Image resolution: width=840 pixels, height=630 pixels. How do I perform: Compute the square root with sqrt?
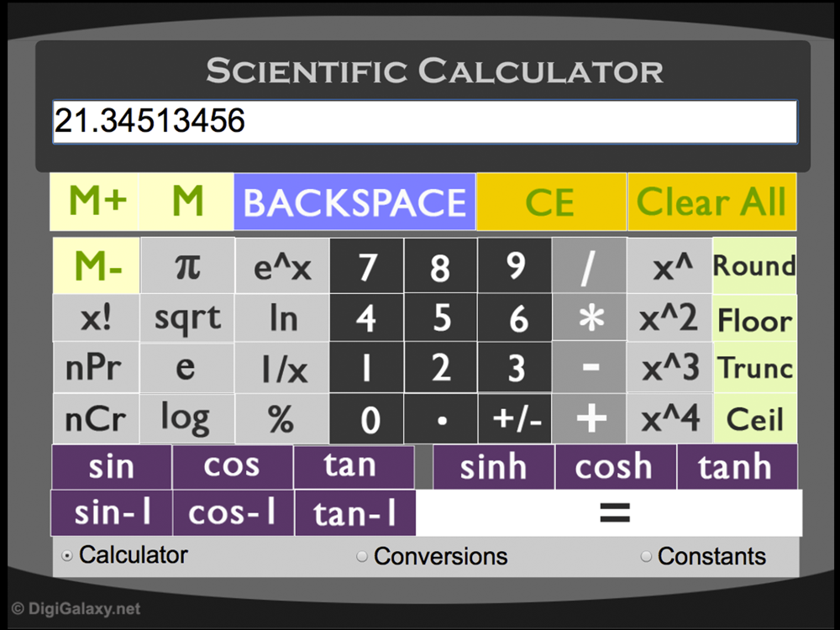187,318
